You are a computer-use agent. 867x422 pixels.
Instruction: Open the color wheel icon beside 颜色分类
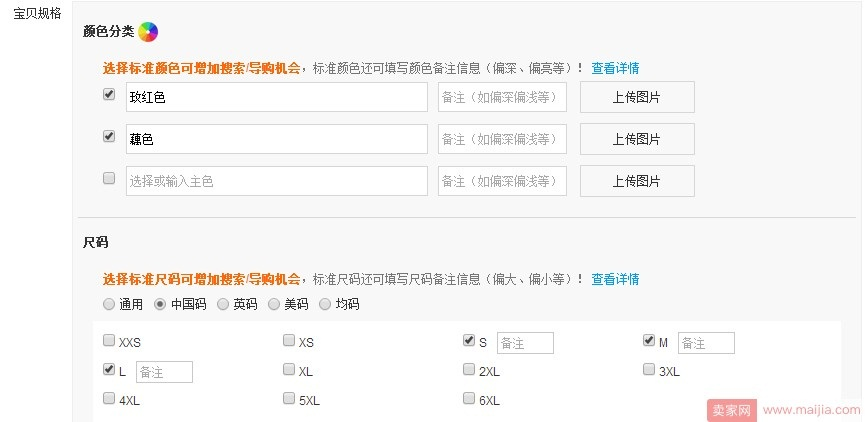(x=148, y=32)
